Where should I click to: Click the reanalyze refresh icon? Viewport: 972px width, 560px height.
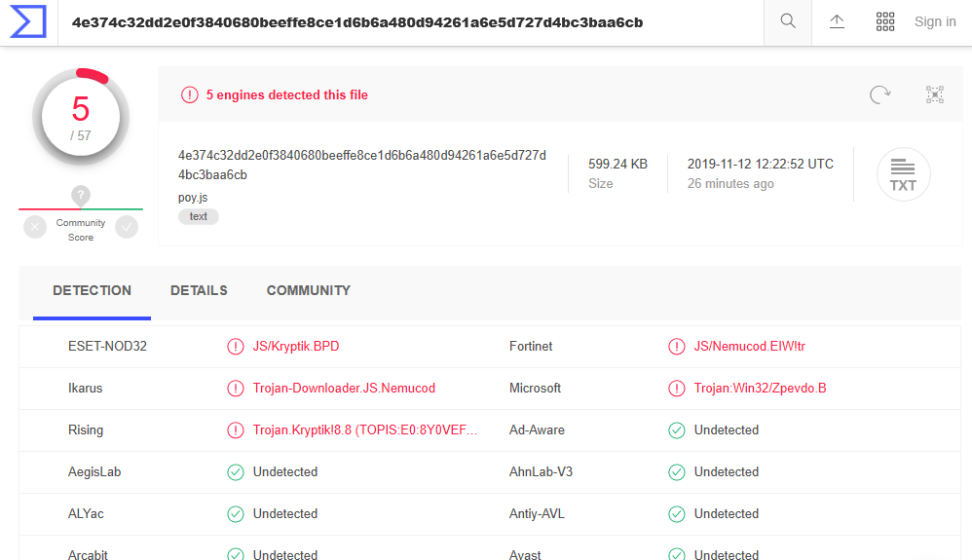pos(880,94)
